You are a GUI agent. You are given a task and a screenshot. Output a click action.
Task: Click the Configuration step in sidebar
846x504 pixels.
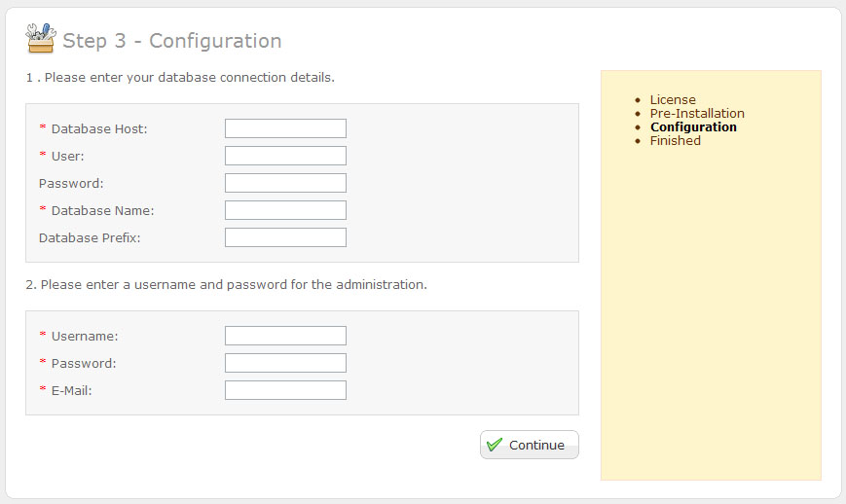693,126
